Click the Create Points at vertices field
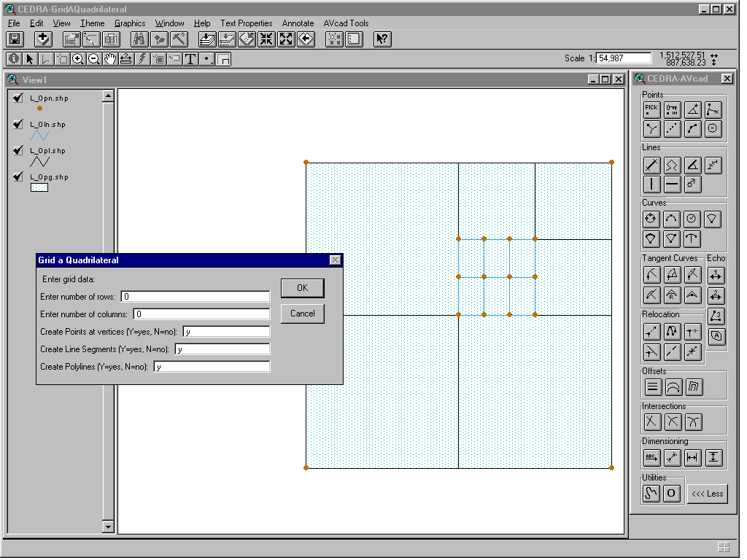The image size is (747, 560). click(x=226, y=332)
